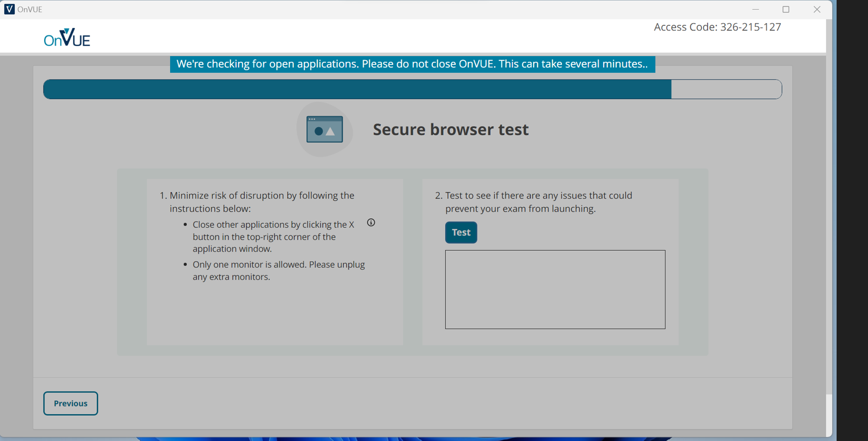
Task: Click the 'Test to see if there are any issues' text
Action: [539, 202]
